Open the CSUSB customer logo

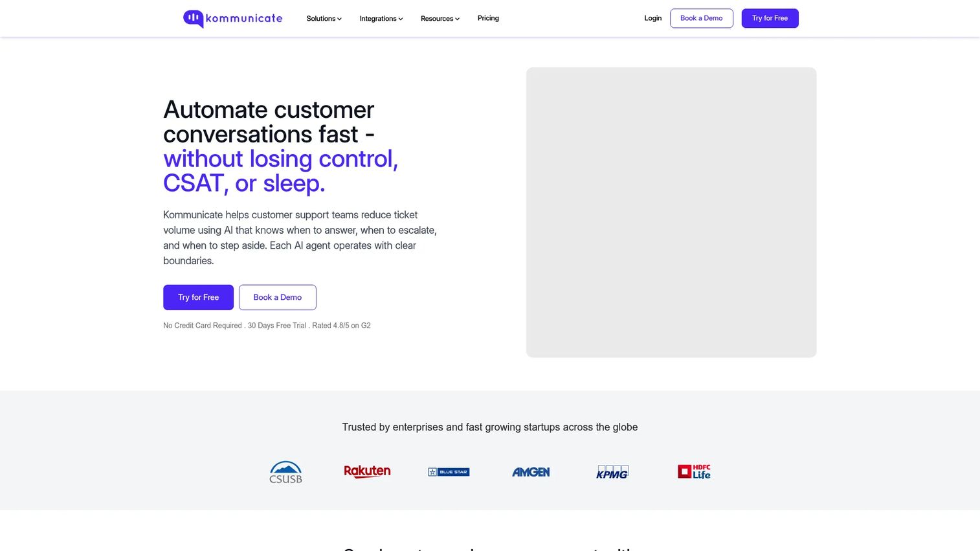pos(285,472)
